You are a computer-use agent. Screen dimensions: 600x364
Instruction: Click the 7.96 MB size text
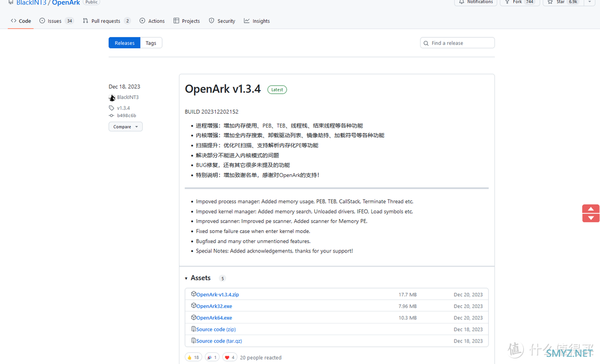click(408, 306)
